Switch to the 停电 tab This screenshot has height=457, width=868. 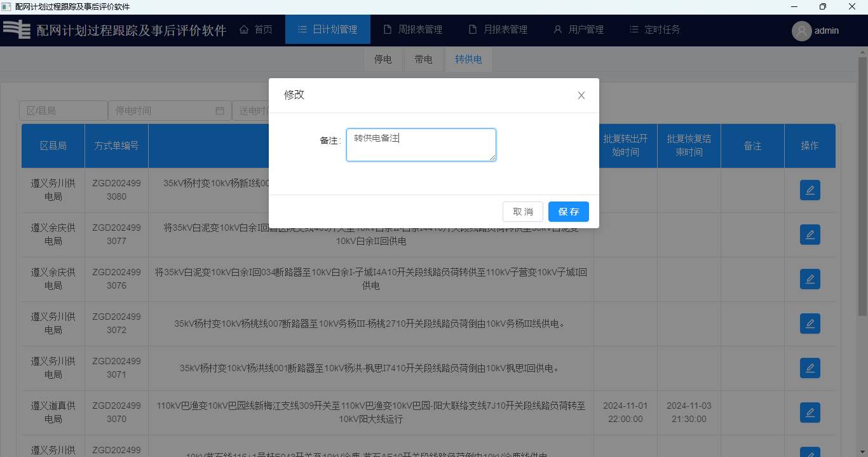(383, 59)
